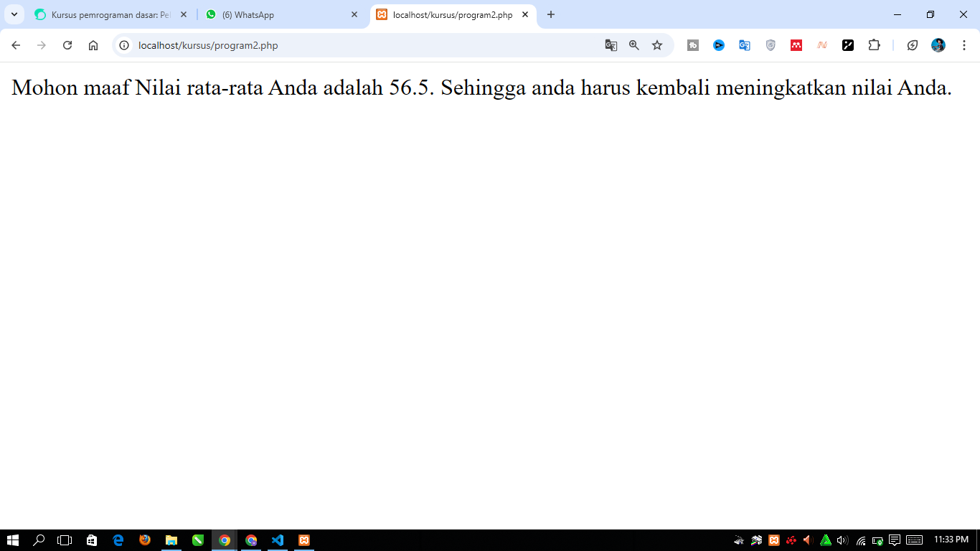Click the green triangle tray icon

tap(826, 540)
